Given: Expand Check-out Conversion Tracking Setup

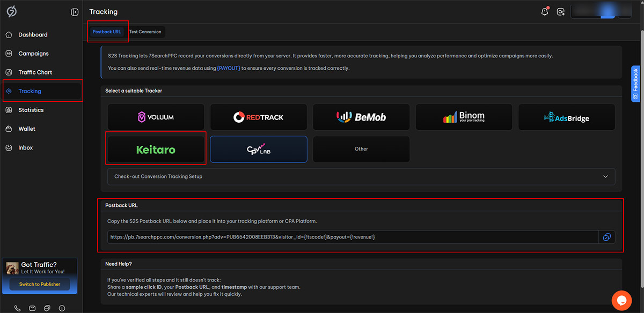Looking at the screenshot, I should coord(361,176).
